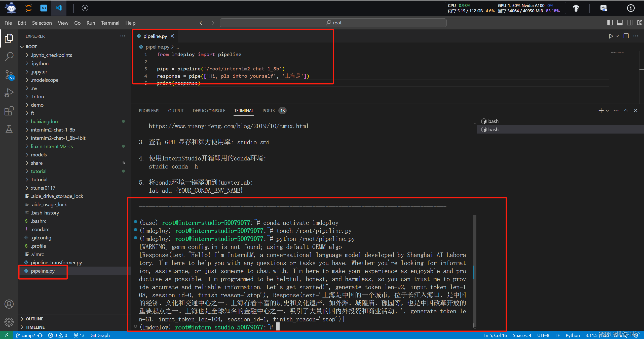
Task: Click the VS Code icon in top bar
Action: point(59,8)
